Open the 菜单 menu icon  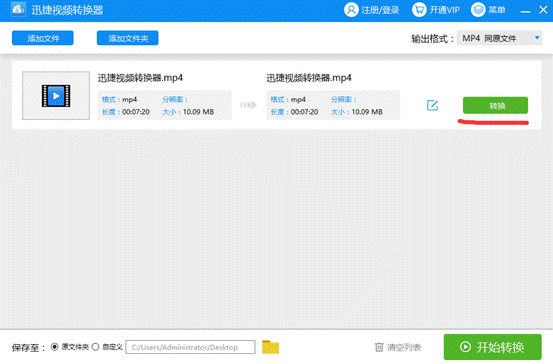[x=478, y=10]
